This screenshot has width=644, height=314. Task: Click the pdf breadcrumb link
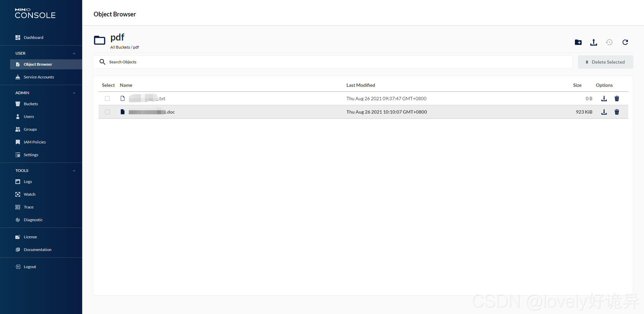[x=136, y=47]
